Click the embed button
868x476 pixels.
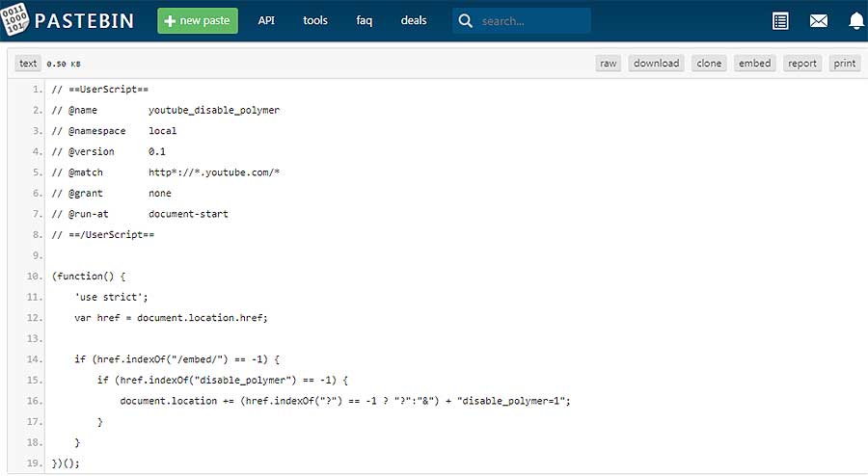pyautogui.click(x=754, y=63)
